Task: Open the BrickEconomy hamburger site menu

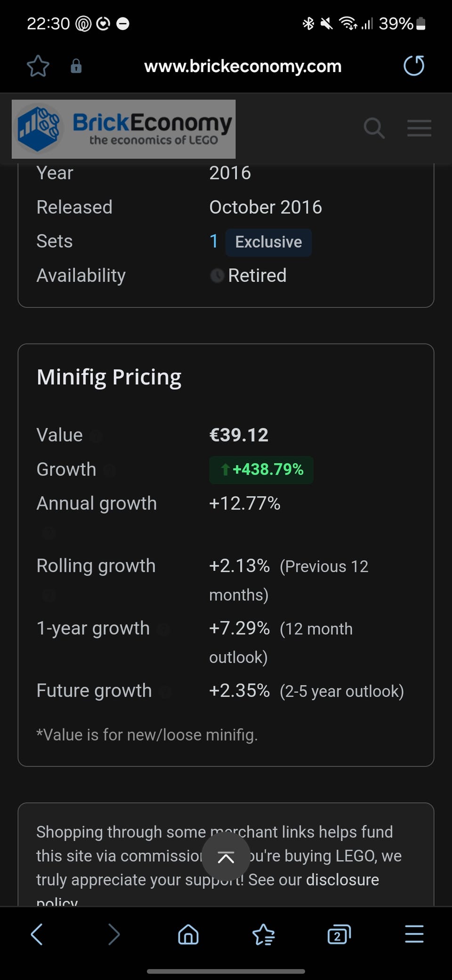Action: pyautogui.click(x=419, y=128)
